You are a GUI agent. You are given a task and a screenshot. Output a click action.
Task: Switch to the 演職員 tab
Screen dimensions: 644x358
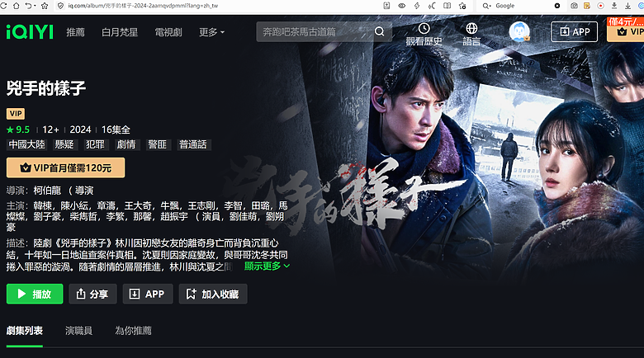tap(79, 331)
